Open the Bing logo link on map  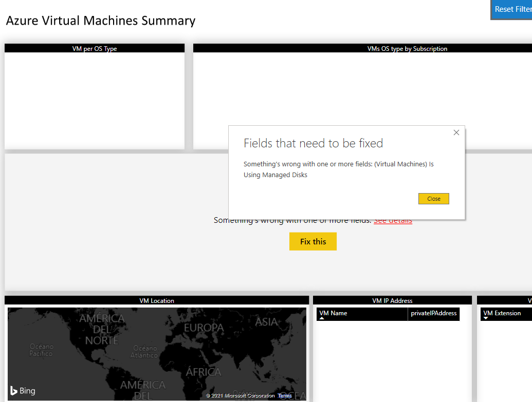pyautogui.click(x=23, y=391)
